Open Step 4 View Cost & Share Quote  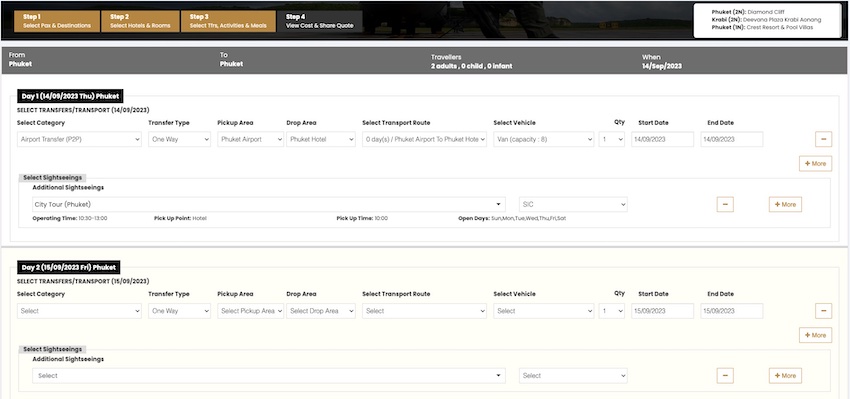(319, 21)
